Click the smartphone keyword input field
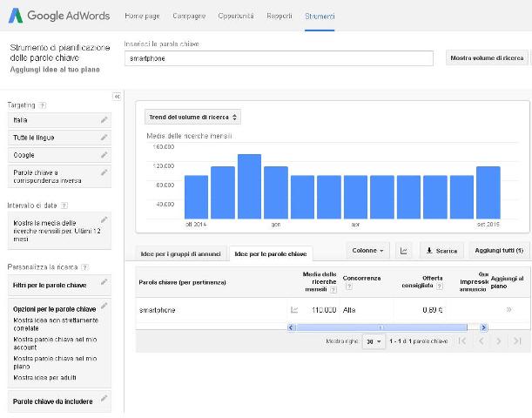 click(279, 58)
